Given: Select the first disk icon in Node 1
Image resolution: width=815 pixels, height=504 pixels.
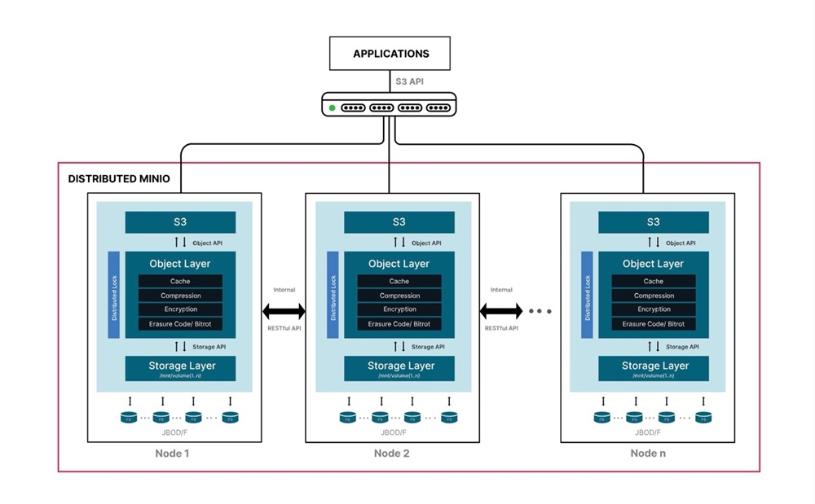Looking at the screenshot, I should pos(129,418).
